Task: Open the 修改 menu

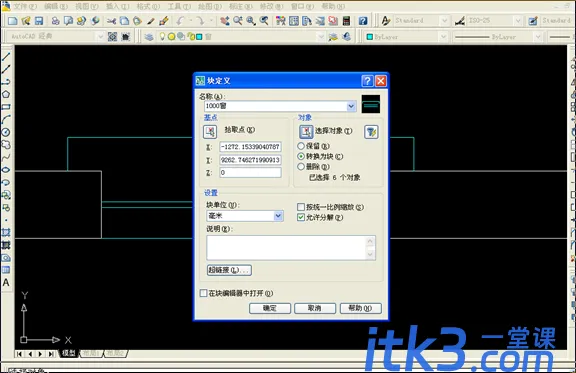Action: (x=271, y=7)
